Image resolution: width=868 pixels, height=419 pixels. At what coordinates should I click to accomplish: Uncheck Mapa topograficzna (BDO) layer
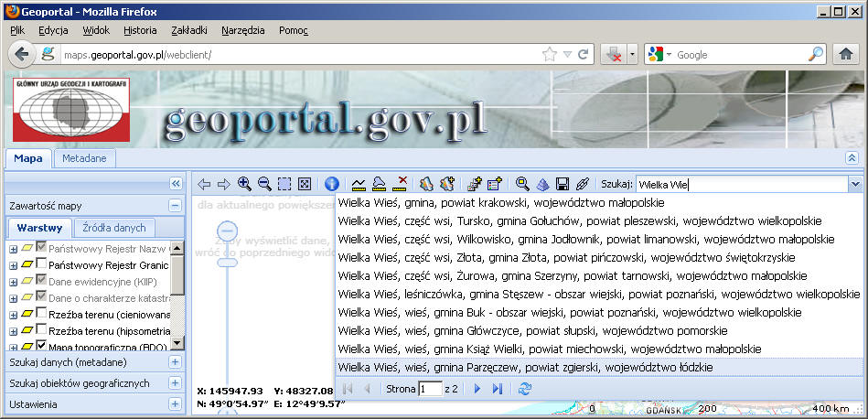(x=41, y=347)
